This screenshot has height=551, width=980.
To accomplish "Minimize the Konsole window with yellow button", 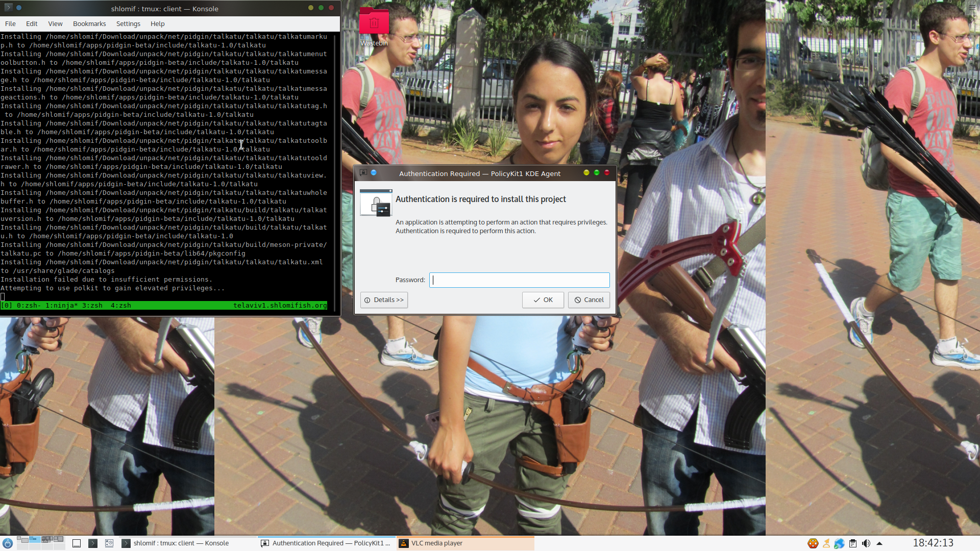I will [x=310, y=8].
